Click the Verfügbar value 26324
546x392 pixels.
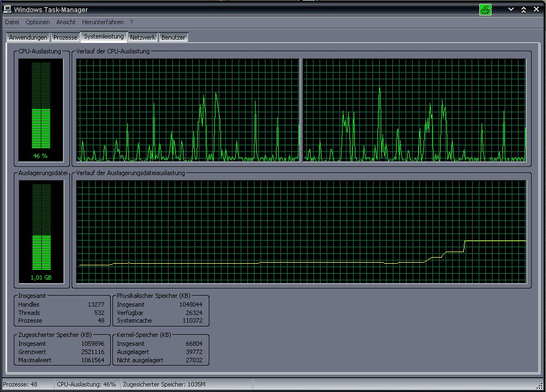coord(194,313)
